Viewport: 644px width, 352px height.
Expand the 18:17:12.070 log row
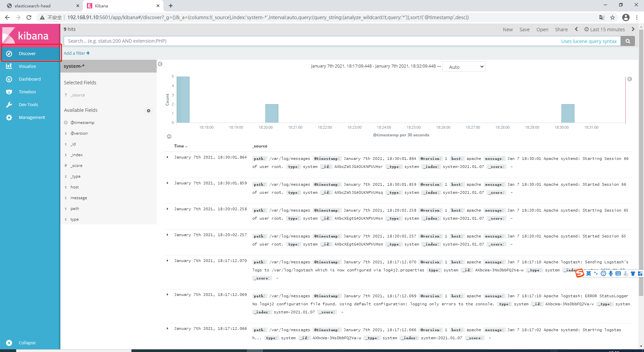click(167, 261)
